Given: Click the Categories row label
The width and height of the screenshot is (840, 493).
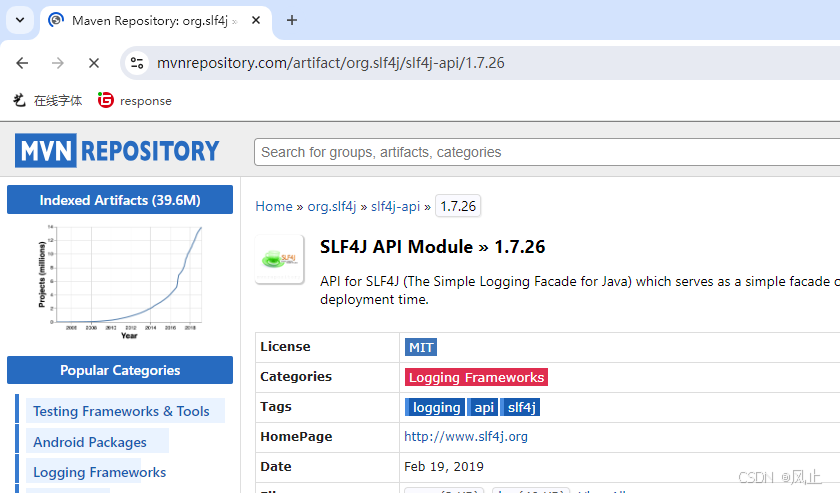Looking at the screenshot, I should (296, 377).
